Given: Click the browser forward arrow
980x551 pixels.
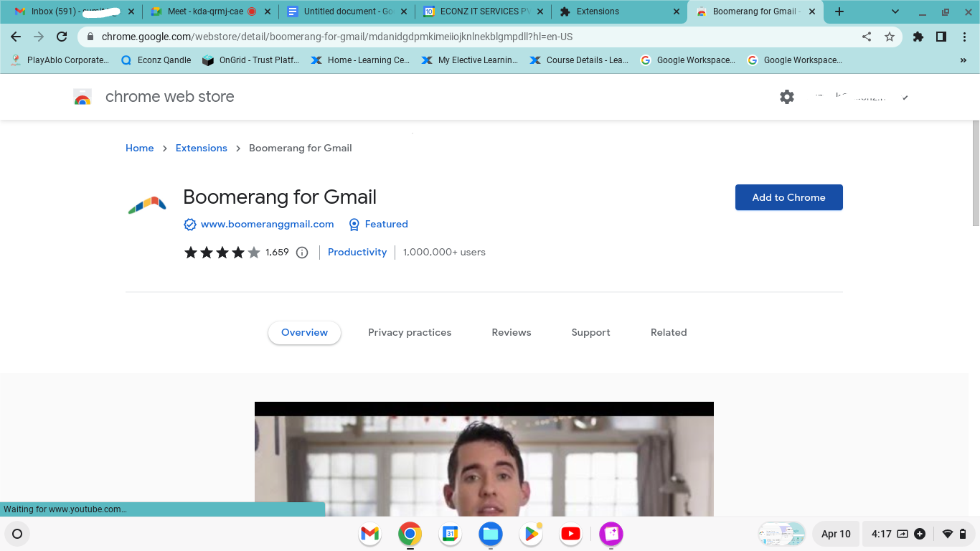Looking at the screenshot, I should pyautogui.click(x=39, y=37).
